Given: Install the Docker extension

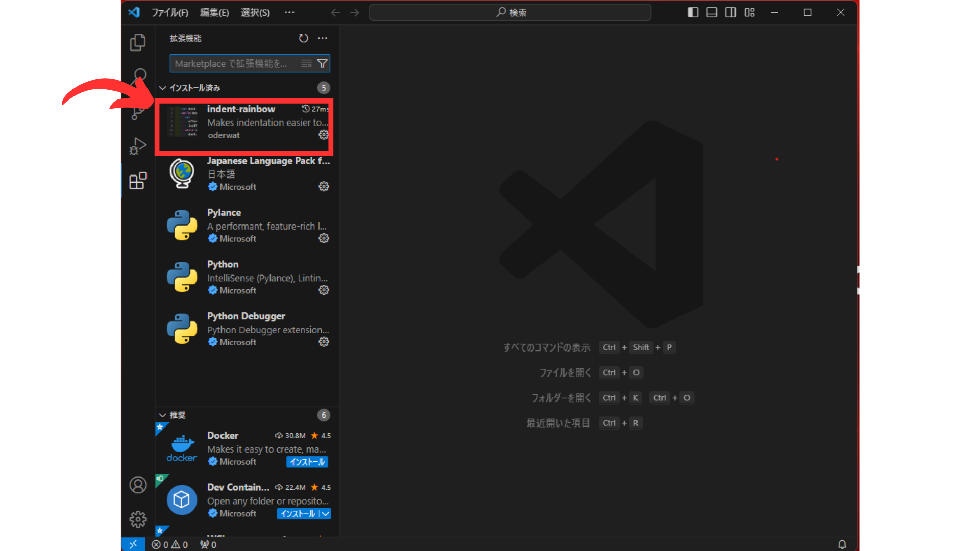Looking at the screenshot, I should [x=307, y=462].
